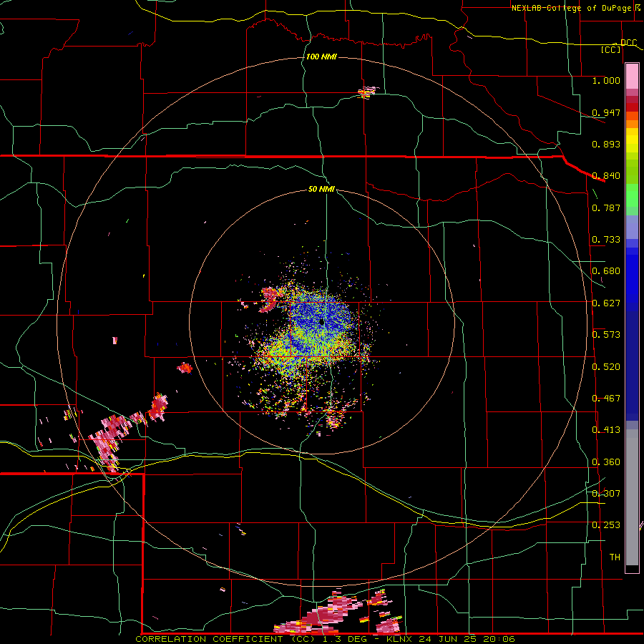This screenshot has width=644, height=644.
Task: Click the light pink top segment of color bar
Action: coord(632,76)
